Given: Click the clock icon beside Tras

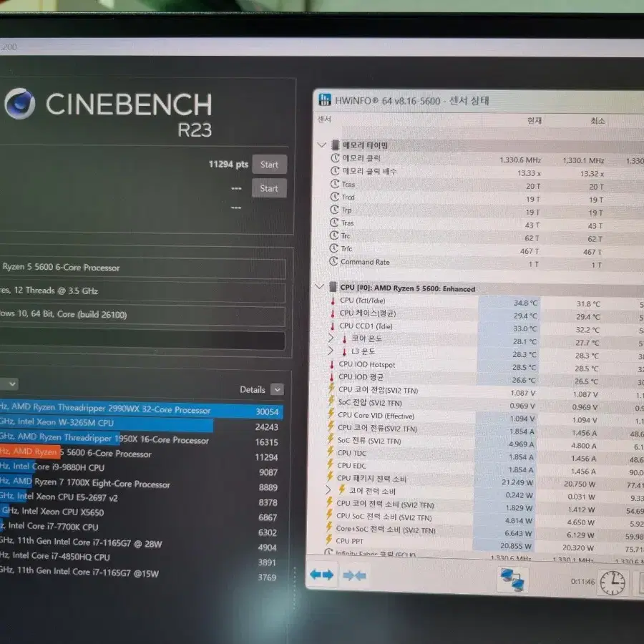Looking at the screenshot, I should point(334,223).
